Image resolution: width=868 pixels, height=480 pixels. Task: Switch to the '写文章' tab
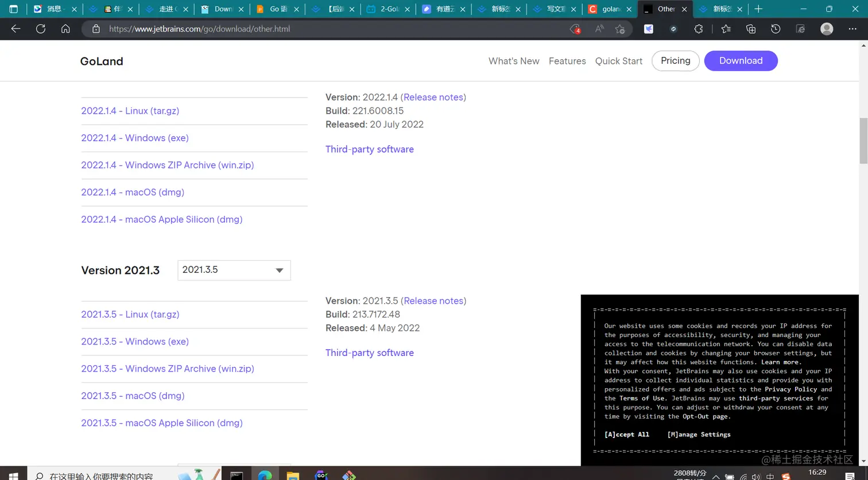pos(556,9)
